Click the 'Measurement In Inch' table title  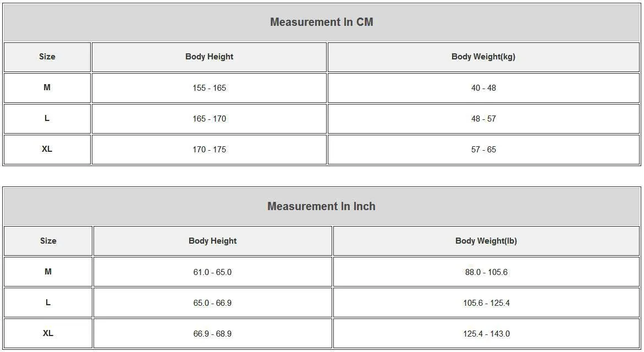point(322,207)
